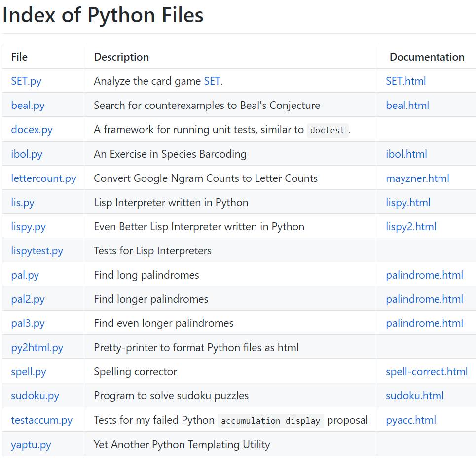The width and height of the screenshot is (476, 462).
Task: Open the mayzner.html documentation link
Action: [x=417, y=178]
